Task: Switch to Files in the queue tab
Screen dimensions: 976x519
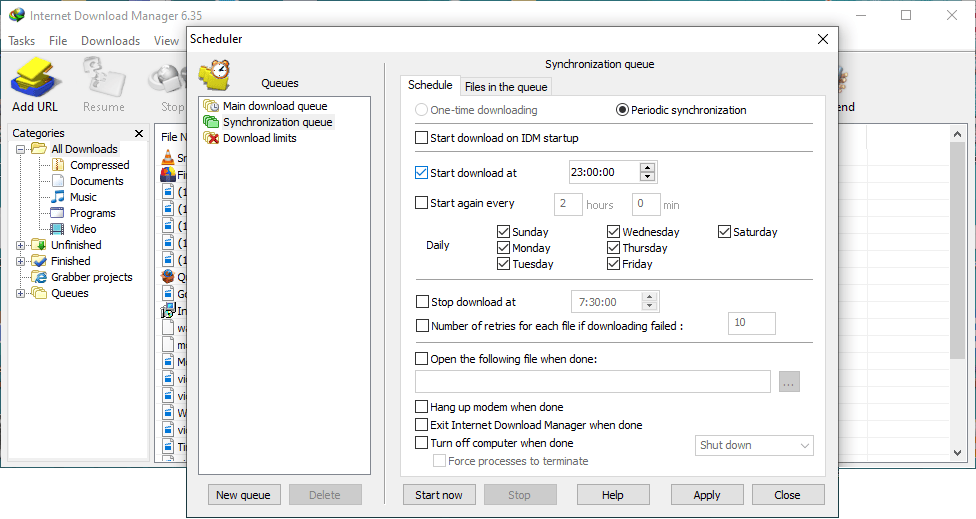Action: point(506,87)
